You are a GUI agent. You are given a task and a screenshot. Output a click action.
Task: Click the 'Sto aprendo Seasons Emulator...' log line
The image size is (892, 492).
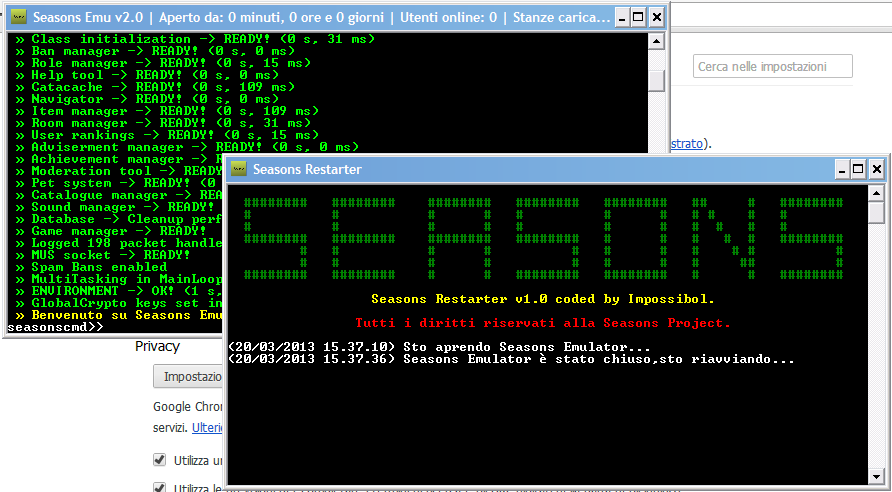(x=439, y=347)
